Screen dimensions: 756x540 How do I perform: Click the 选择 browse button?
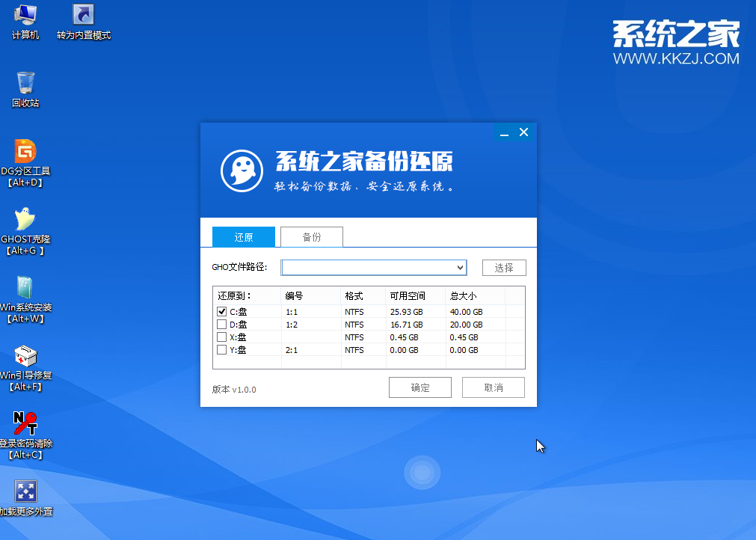[x=504, y=268]
